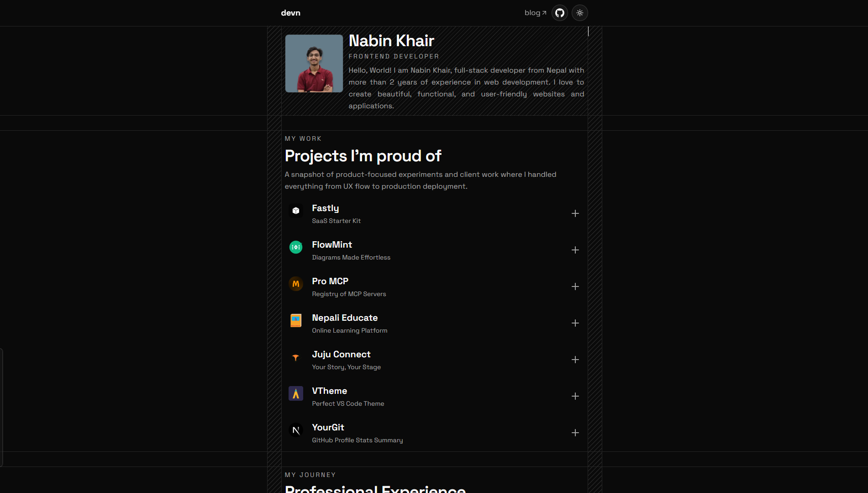868x493 pixels.
Task: Click the devn logo to go home
Action: pos(290,13)
